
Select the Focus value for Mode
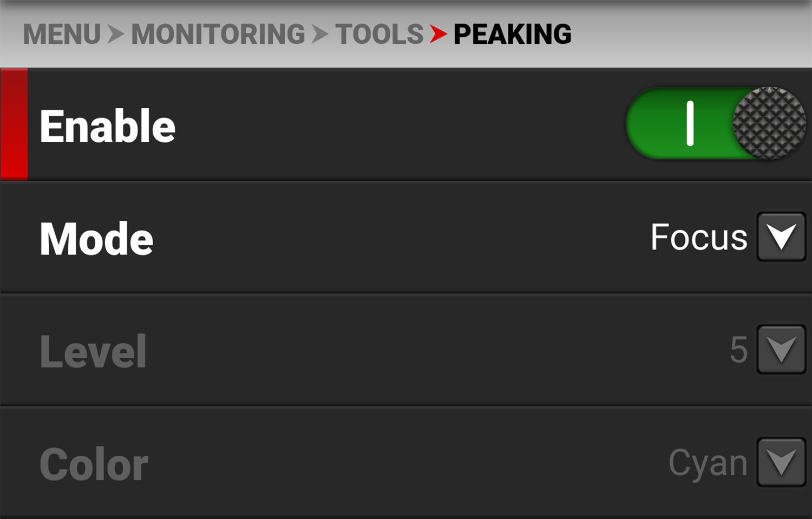coord(698,237)
